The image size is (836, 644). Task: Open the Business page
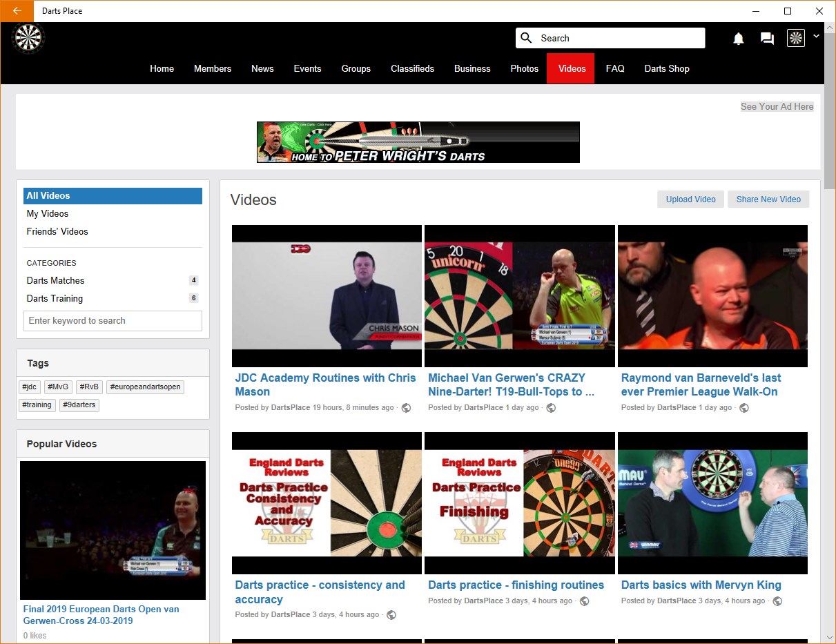click(472, 68)
